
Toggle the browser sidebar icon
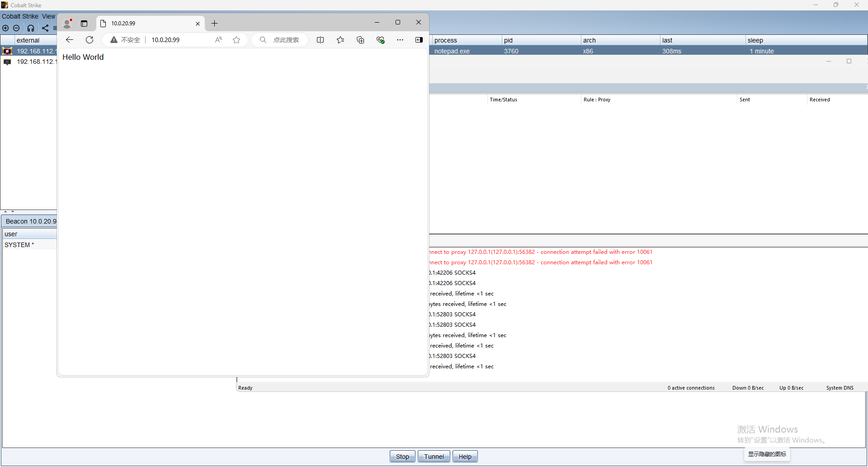click(x=419, y=40)
